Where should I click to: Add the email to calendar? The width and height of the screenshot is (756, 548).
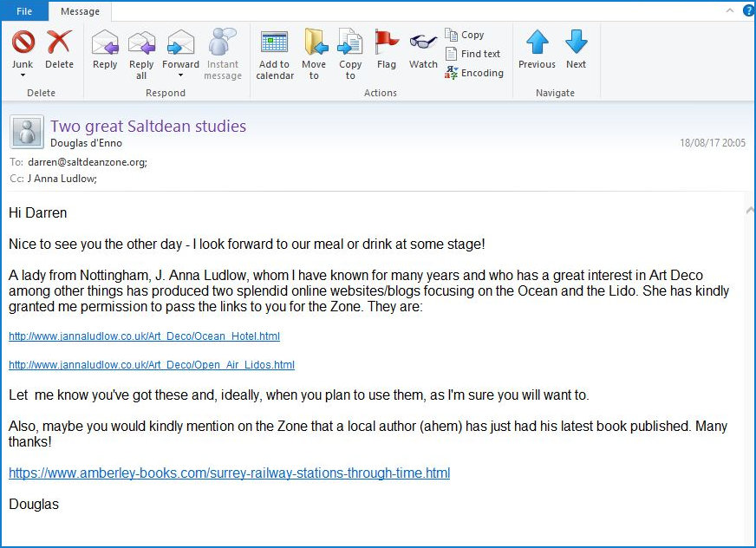click(x=274, y=43)
